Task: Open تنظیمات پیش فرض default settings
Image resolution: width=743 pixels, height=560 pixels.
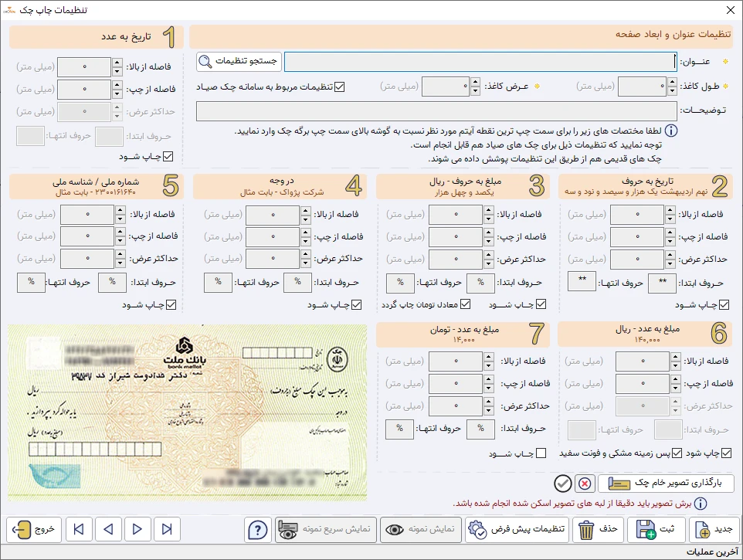Action: (x=517, y=530)
